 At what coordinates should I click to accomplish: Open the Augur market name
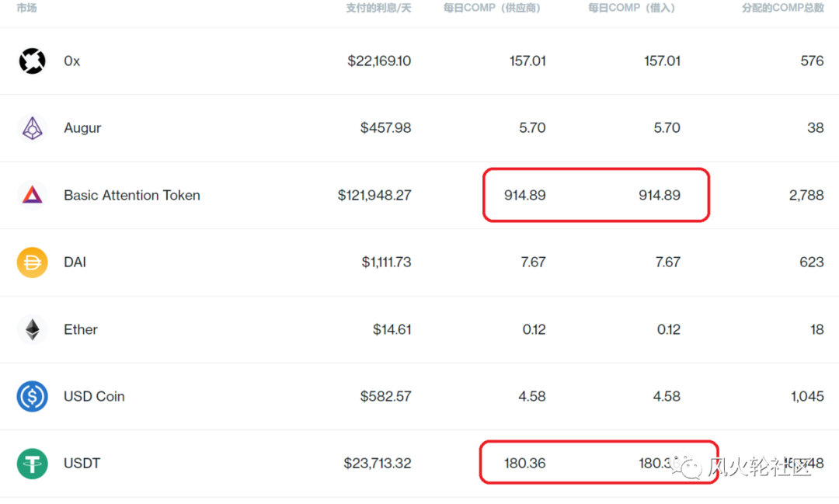(82, 127)
